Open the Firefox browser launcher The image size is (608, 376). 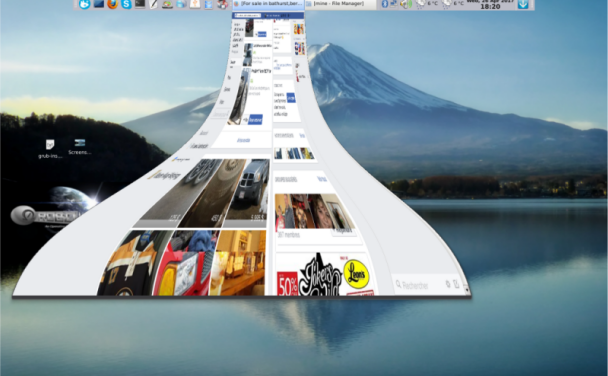[x=112, y=4]
